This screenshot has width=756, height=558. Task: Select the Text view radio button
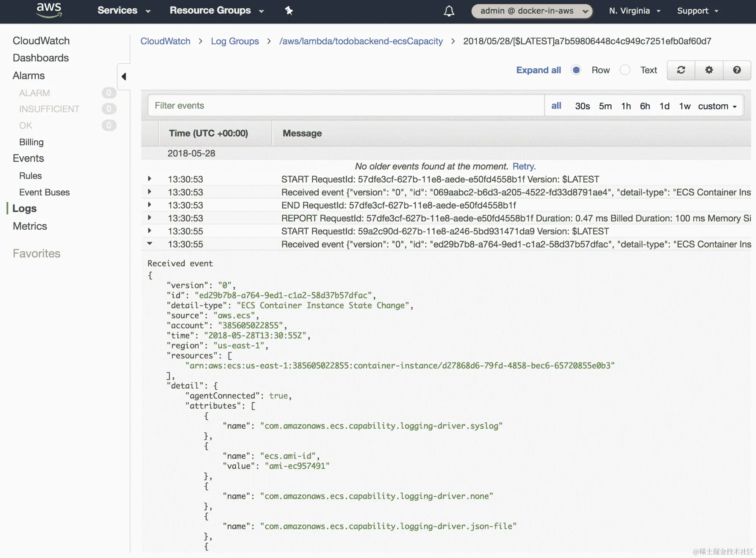[x=625, y=70]
